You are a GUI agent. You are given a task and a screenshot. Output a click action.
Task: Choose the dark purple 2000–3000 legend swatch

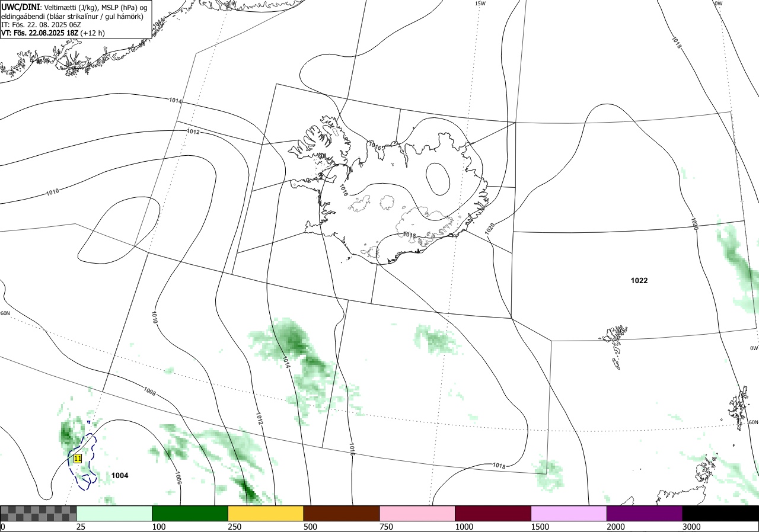645,513
